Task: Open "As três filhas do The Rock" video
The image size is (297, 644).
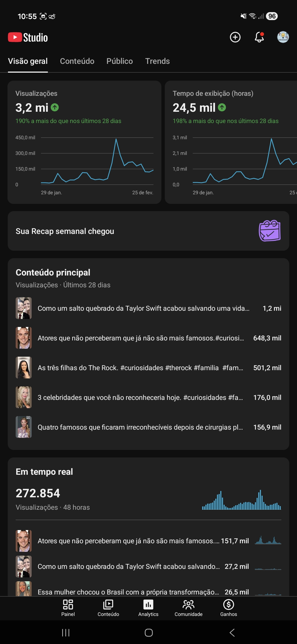Action: [140, 368]
